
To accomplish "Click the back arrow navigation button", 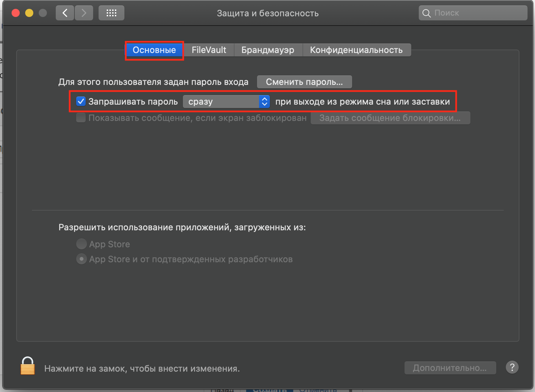I will pyautogui.click(x=65, y=13).
